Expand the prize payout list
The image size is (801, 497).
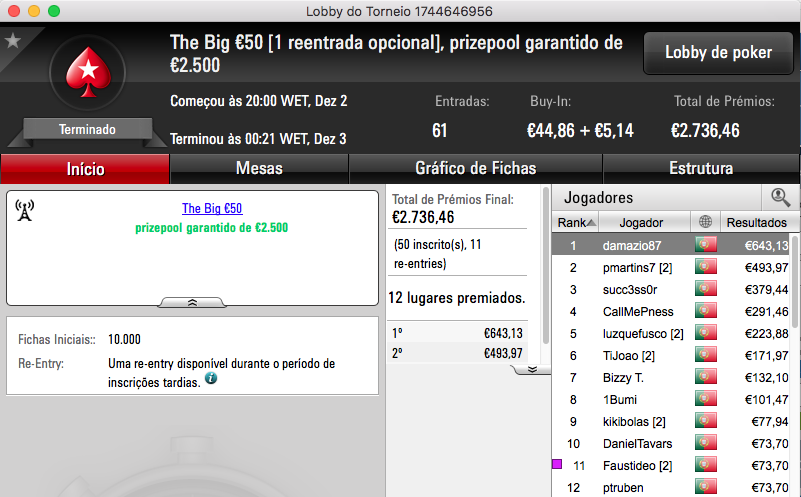pos(532,369)
